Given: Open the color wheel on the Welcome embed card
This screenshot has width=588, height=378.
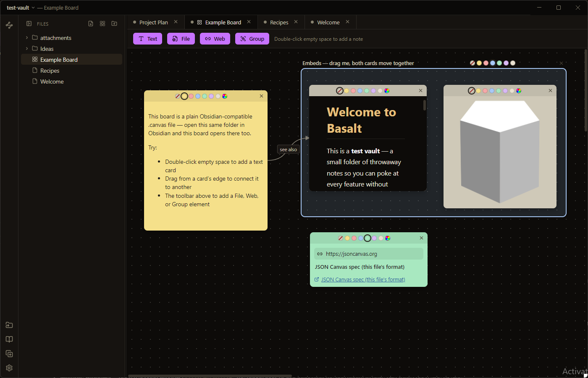Looking at the screenshot, I should tap(387, 91).
